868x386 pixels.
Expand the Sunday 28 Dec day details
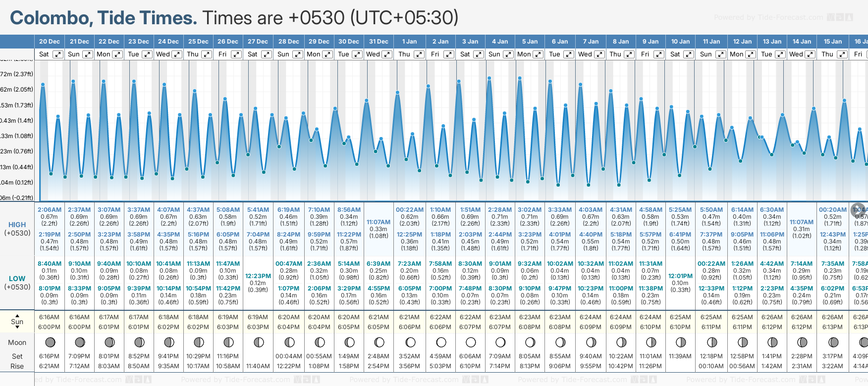297,54
